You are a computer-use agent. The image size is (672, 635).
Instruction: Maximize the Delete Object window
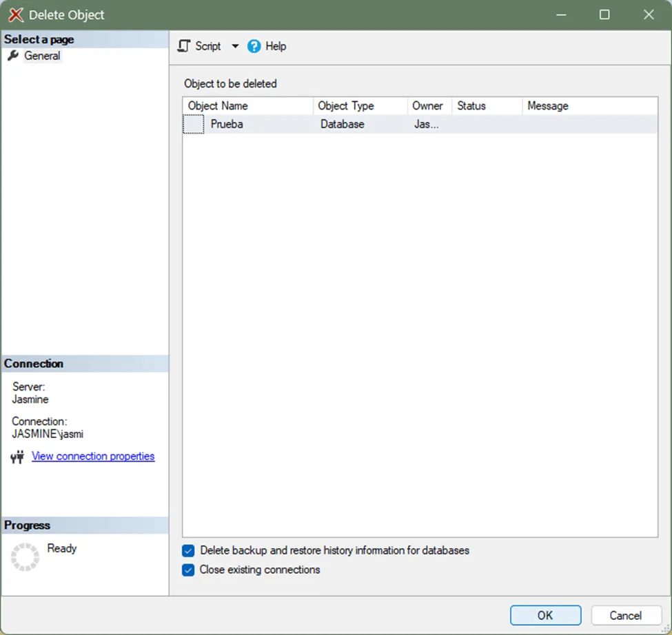(604, 14)
